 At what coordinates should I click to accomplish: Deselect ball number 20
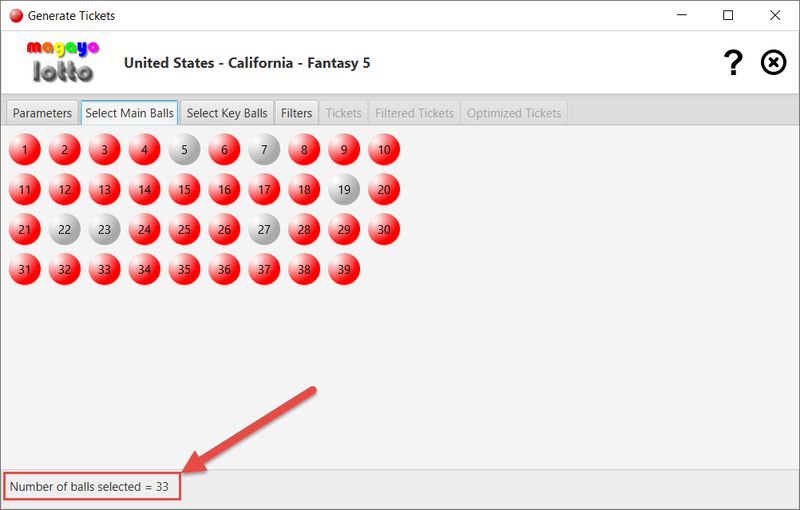(384, 189)
